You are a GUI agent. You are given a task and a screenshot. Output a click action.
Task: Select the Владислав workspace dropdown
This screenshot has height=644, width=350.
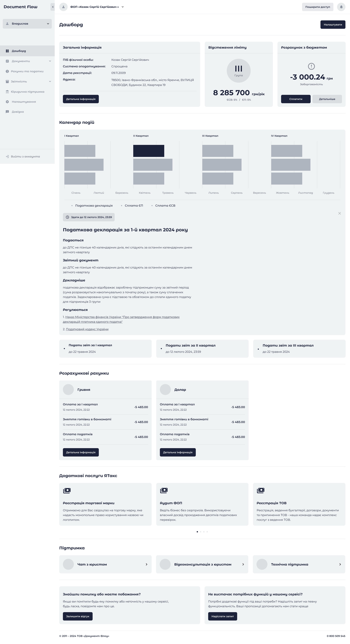point(27,24)
